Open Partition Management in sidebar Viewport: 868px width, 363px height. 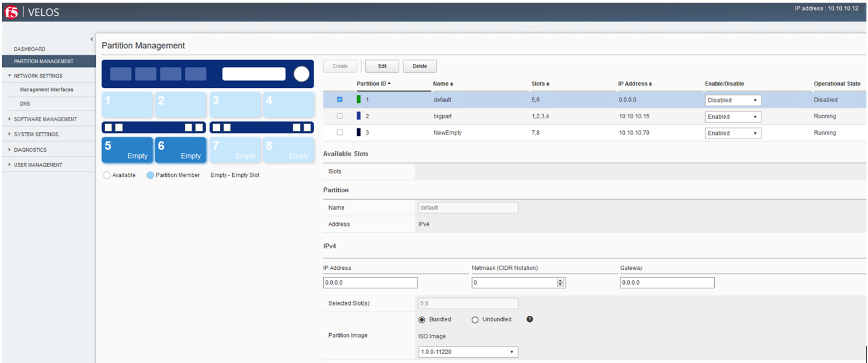click(49, 61)
